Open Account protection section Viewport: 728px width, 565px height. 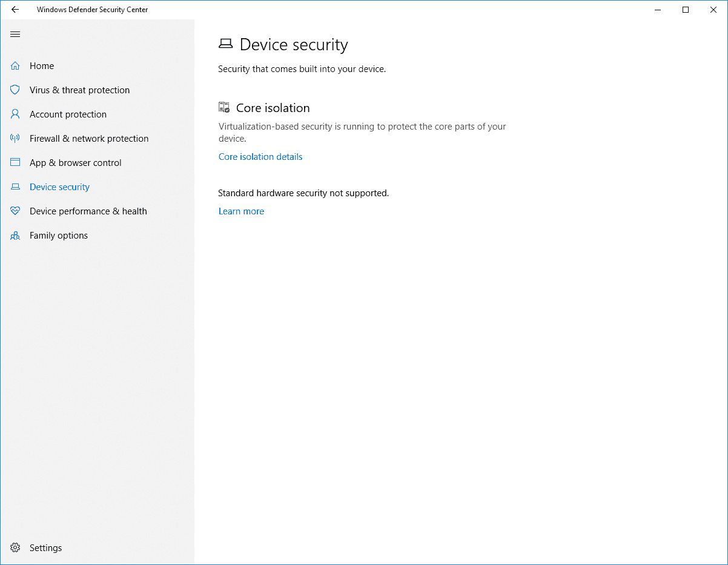click(68, 114)
